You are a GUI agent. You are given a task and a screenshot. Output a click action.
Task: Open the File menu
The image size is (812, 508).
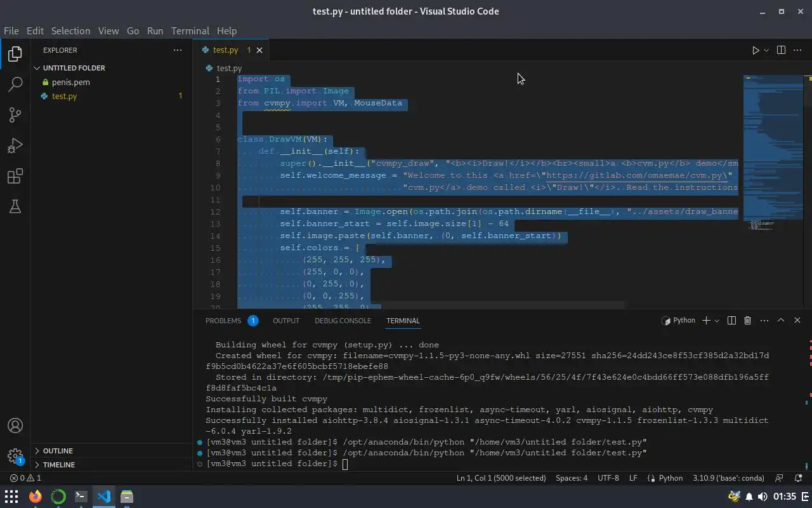[11, 30]
